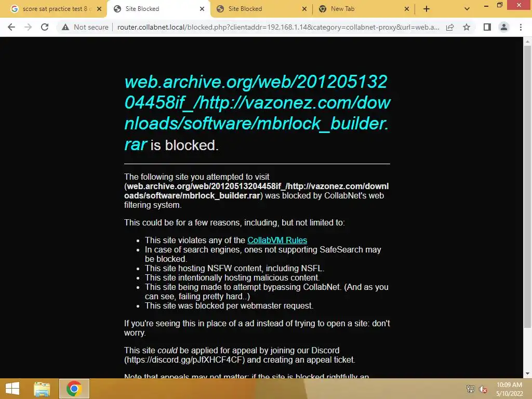Close the score sat practice test tab
The image size is (532, 399).
(99, 9)
